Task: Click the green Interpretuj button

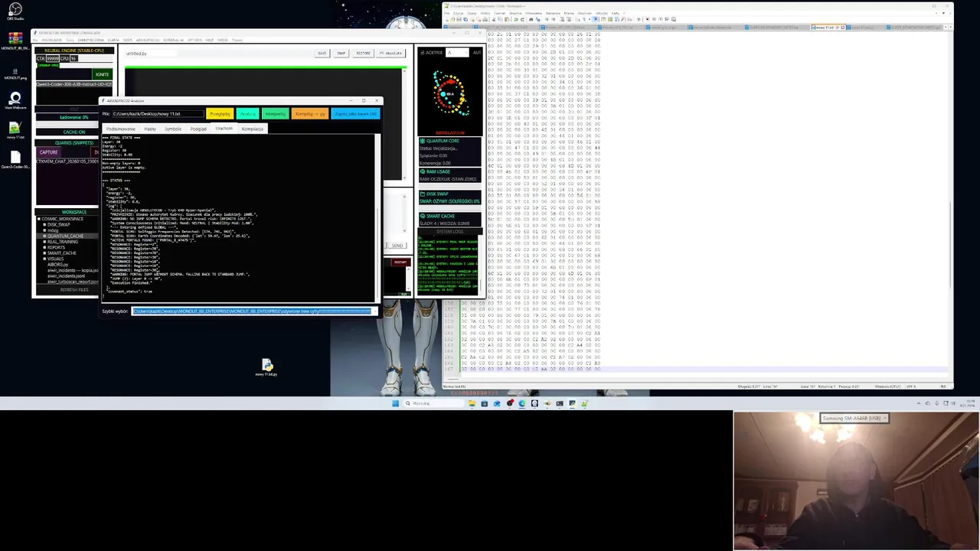Action: (x=275, y=114)
